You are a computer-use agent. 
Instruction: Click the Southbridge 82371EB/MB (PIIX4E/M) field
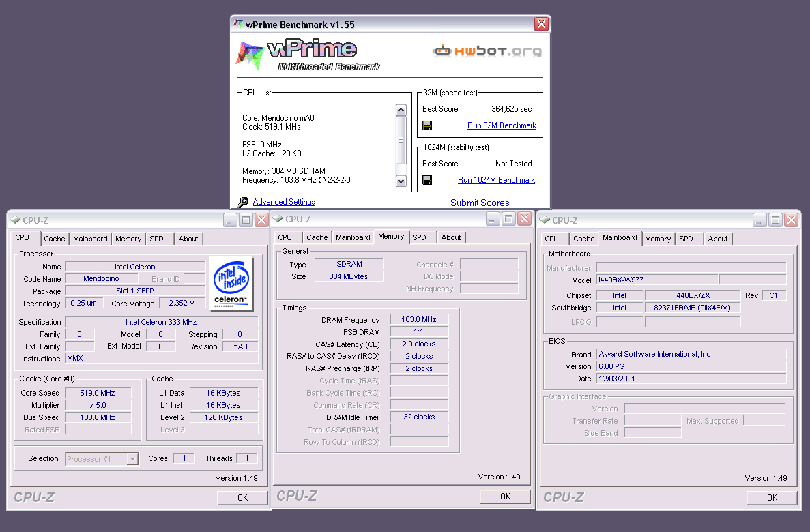click(x=692, y=308)
